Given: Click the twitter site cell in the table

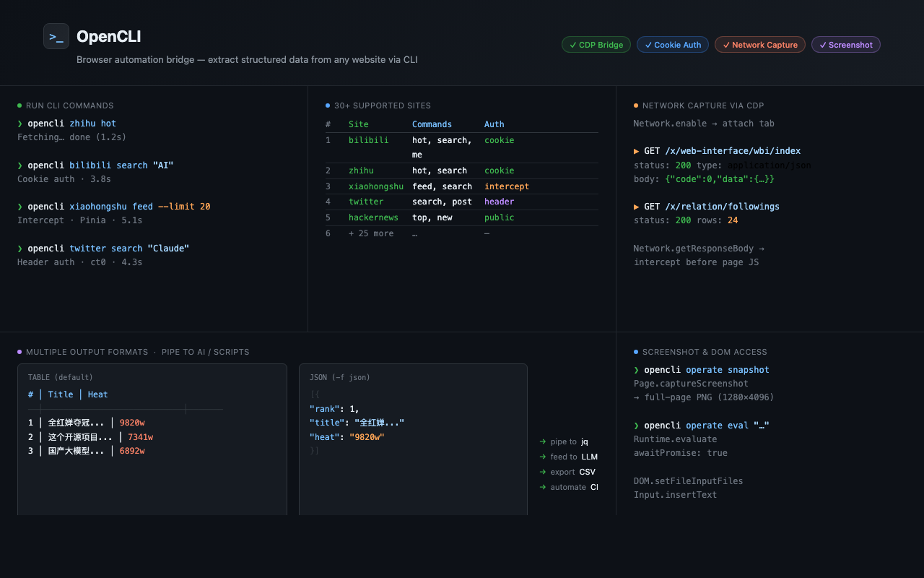Looking at the screenshot, I should coord(366,202).
